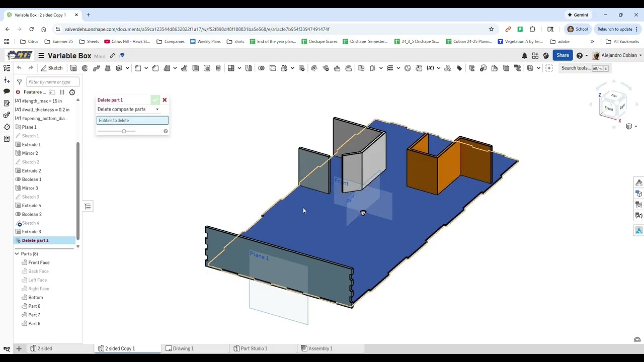
Task: Click the undo arrow icon
Action: pyautogui.click(x=19, y=68)
